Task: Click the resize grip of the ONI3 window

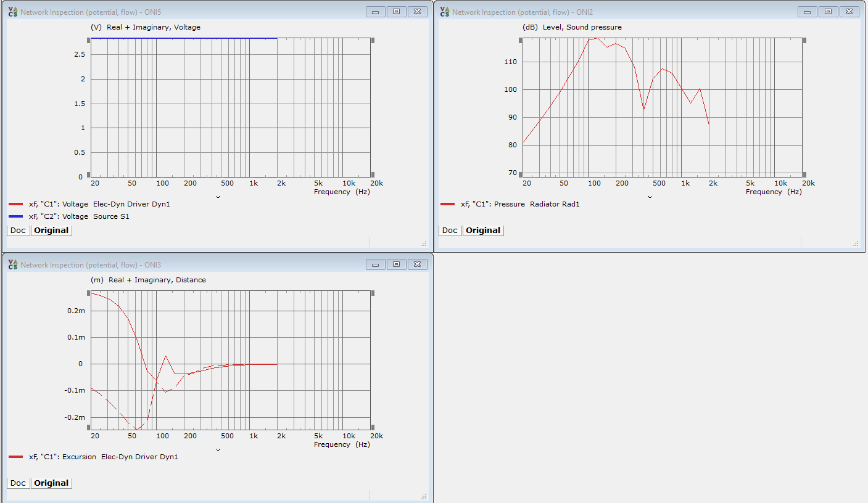Action: click(x=424, y=496)
